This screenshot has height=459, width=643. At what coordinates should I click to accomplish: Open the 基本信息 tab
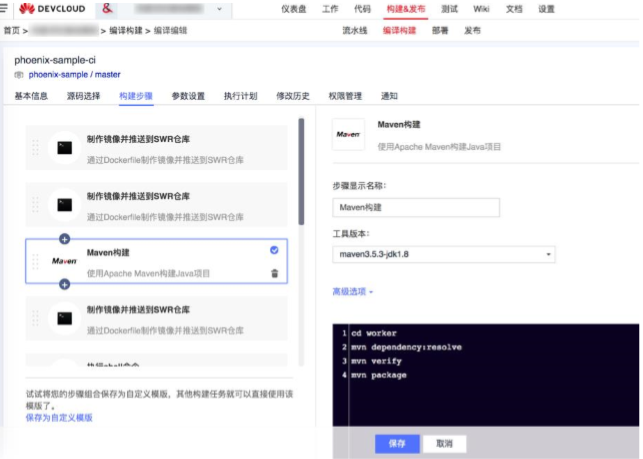click(x=31, y=96)
